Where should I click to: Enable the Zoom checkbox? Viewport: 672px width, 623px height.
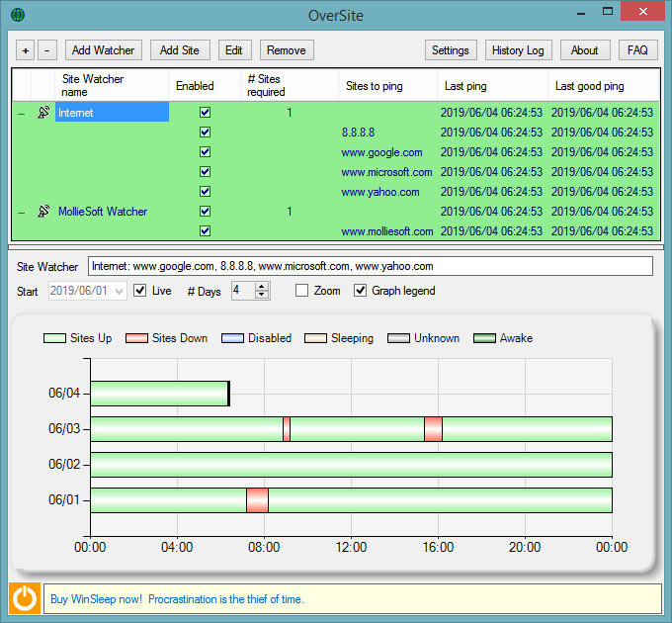pyautogui.click(x=301, y=291)
